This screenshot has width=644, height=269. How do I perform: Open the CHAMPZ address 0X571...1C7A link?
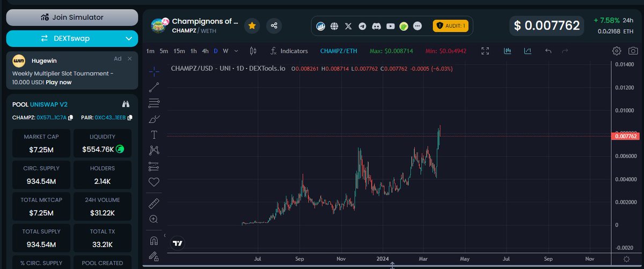52,117
